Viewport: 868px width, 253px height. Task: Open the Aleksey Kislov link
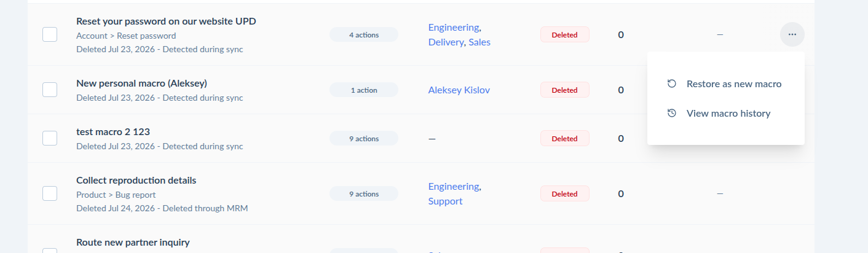[x=459, y=90]
